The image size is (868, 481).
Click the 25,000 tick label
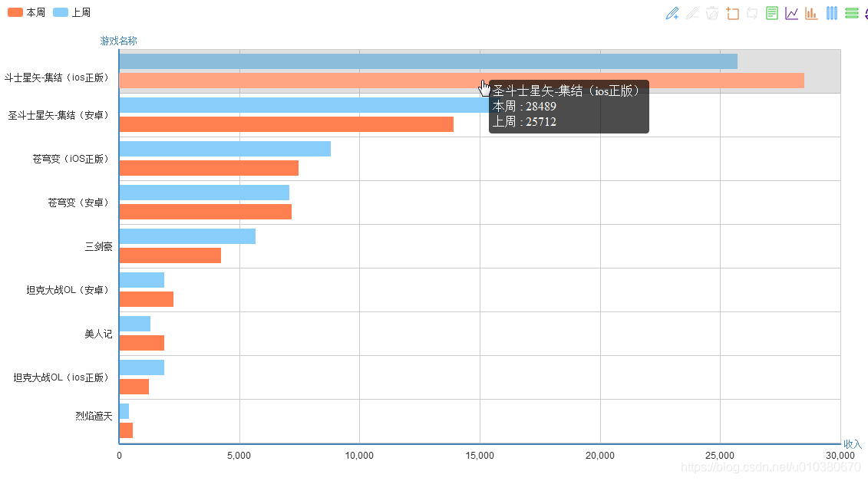coord(720,456)
